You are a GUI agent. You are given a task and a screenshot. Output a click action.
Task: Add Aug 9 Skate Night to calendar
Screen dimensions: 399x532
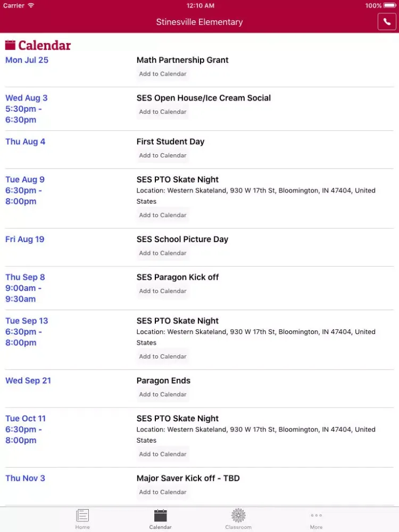point(163,215)
